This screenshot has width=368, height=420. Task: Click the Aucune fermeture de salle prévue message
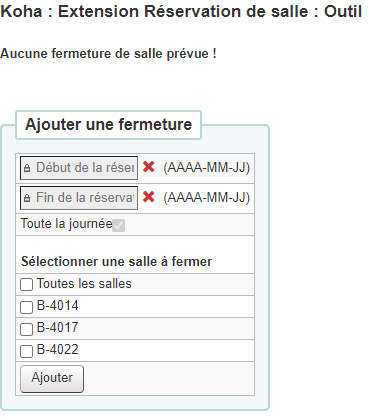(x=108, y=54)
